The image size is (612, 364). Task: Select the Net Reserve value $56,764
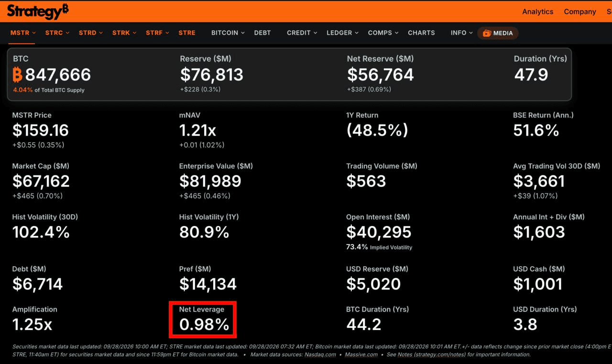(381, 75)
